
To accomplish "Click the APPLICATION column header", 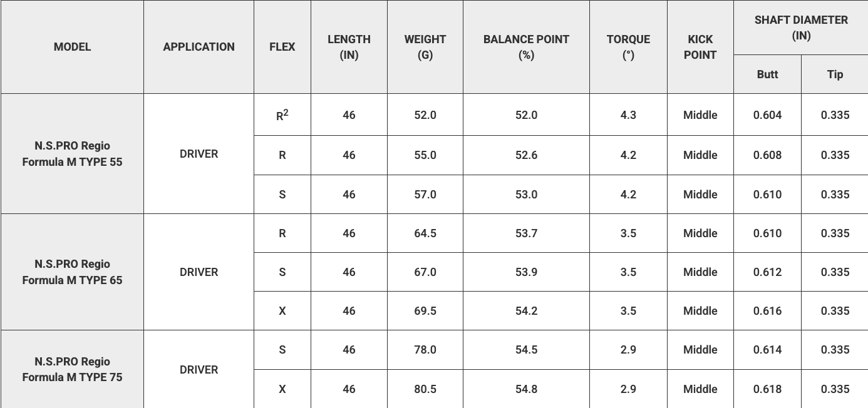I will [x=199, y=47].
